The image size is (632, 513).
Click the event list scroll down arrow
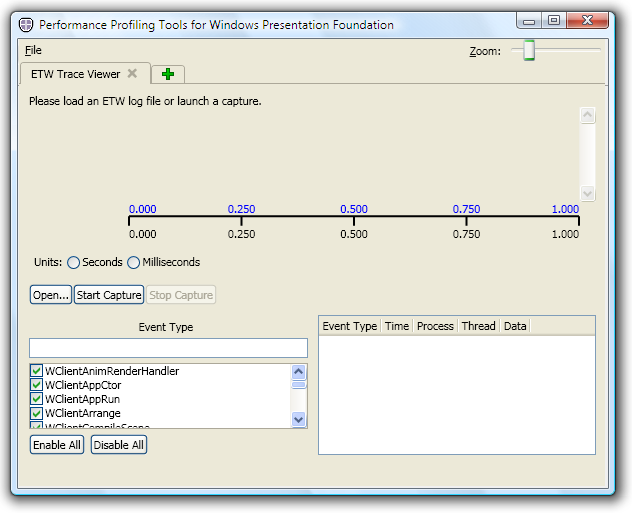click(x=298, y=420)
